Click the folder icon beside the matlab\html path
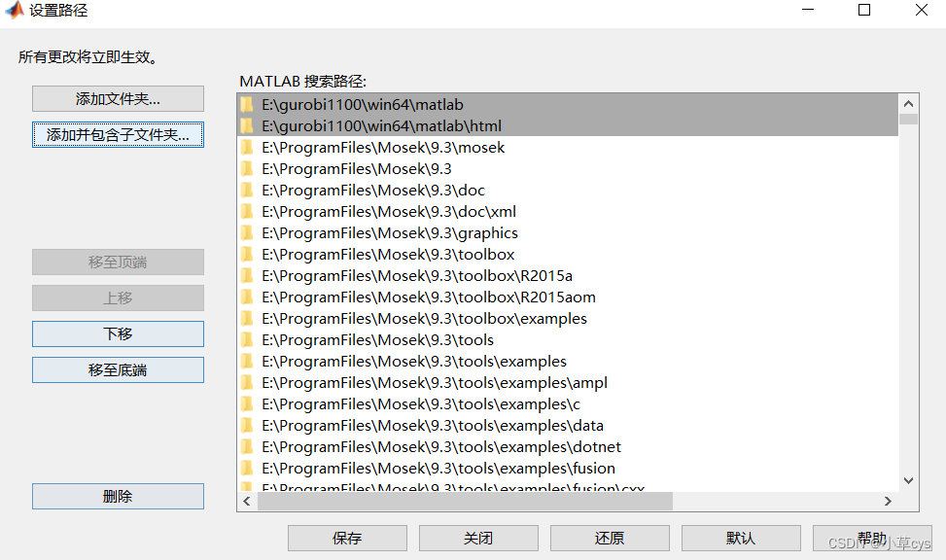Screen dimensions: 946x560 246,125
